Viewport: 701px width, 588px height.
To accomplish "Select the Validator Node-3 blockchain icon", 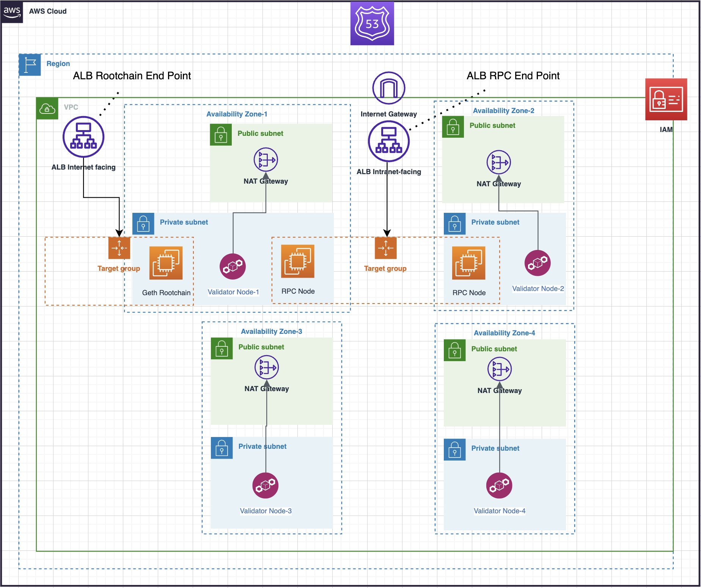I will (x=266, y=486).
